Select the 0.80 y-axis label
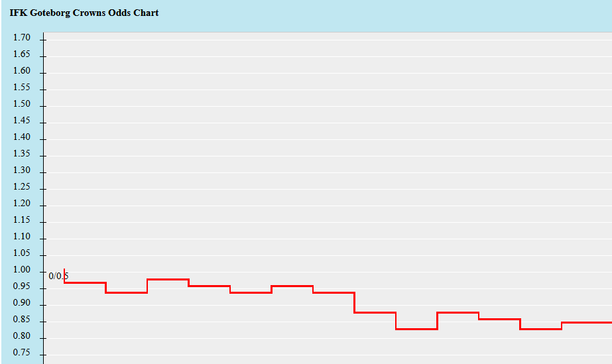 point(21,336)
